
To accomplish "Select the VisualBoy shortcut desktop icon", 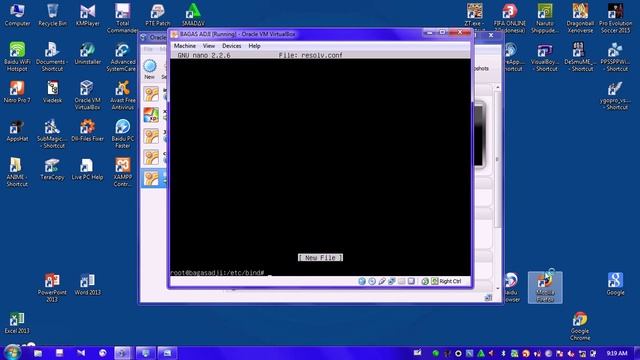I will click(x=545, y=57).
